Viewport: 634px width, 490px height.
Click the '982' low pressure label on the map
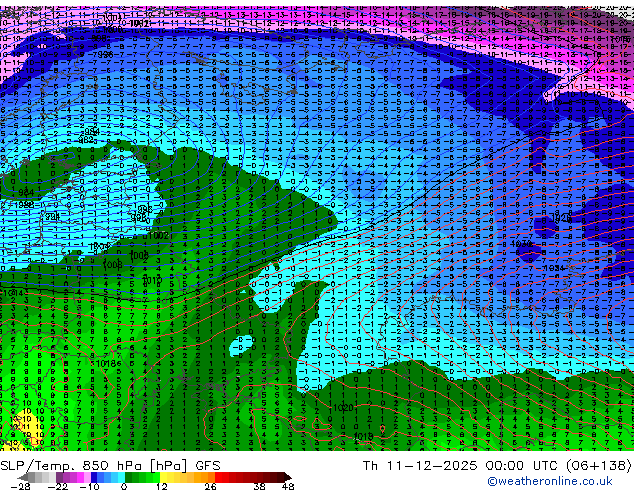point(86,140)
